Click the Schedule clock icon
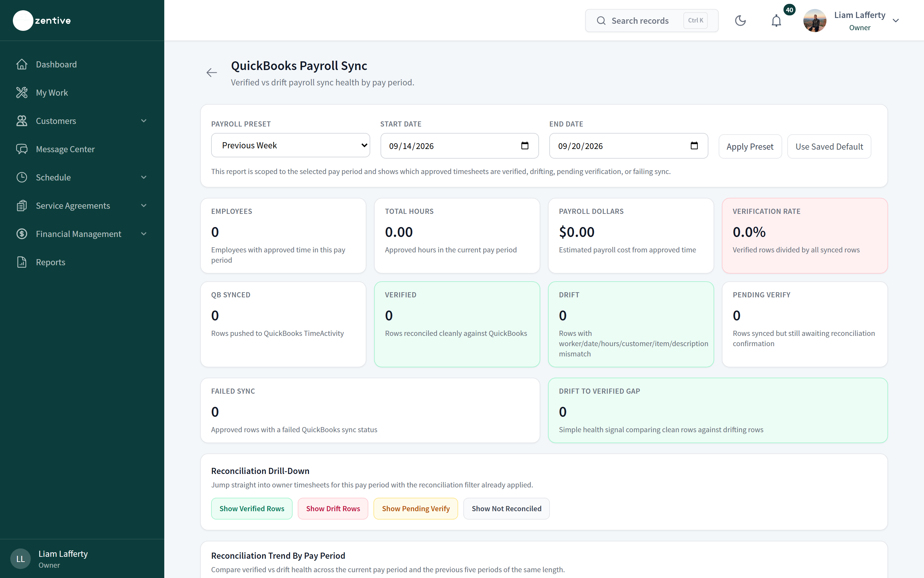This screenshot has width=924, height=578. tap(22, 177)
